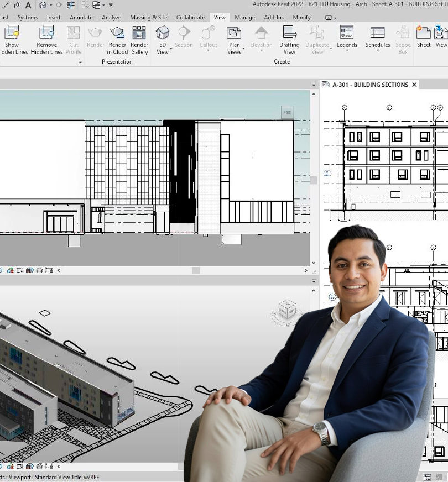Open the Callout tool
Image resolution: width=448 pixels, height=482 pixels.
(209, 39)
